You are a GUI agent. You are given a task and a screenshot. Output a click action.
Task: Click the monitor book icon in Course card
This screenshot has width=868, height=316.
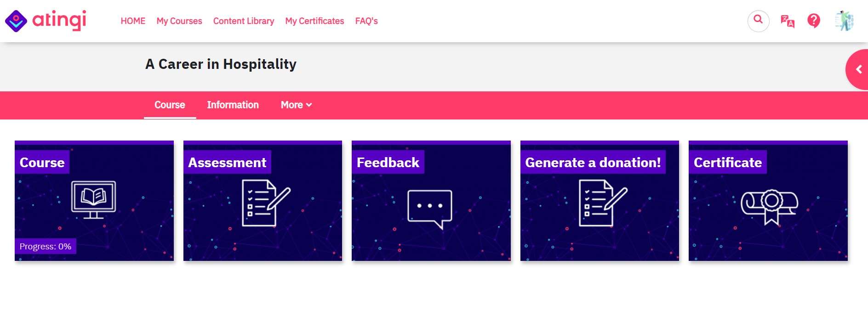pyautogui.click(x=93, y=199)
